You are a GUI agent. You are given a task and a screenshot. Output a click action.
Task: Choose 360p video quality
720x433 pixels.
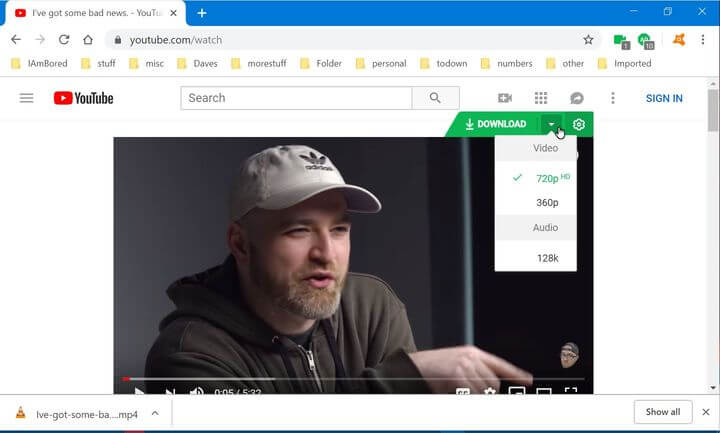536,202
